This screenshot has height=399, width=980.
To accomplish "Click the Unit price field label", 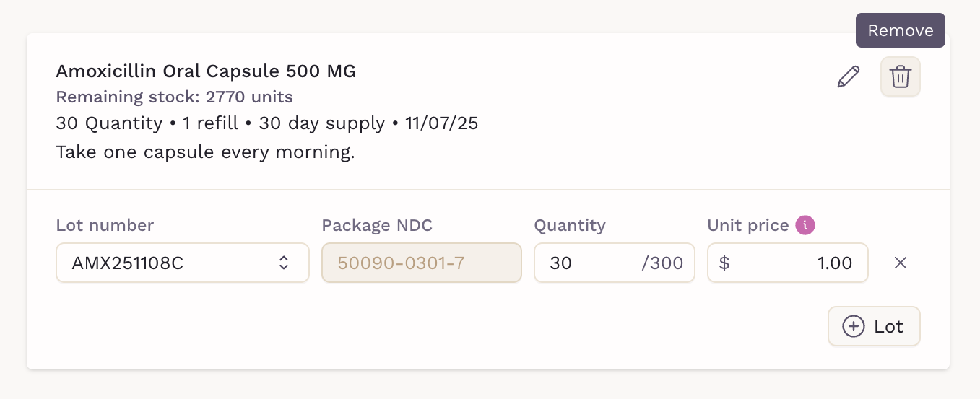I will click(x=747, y=225).
